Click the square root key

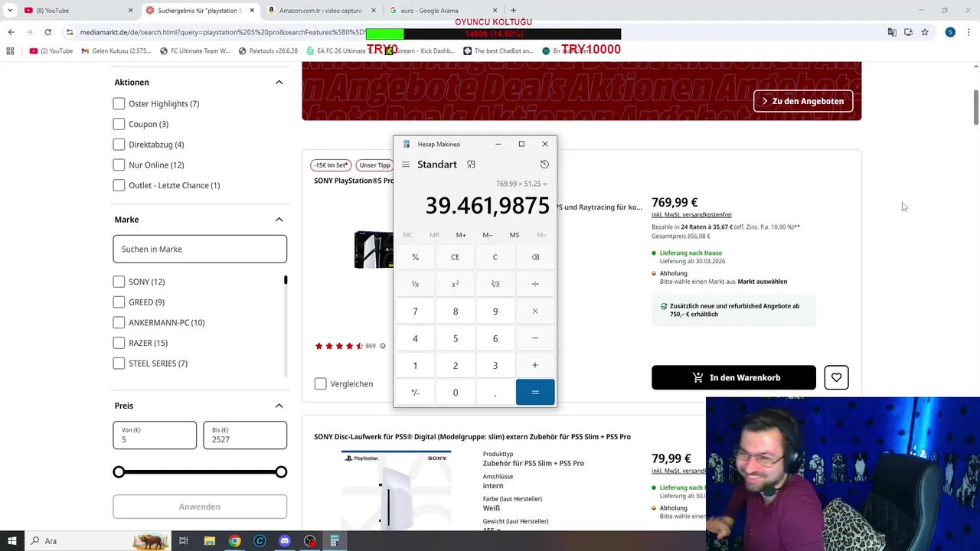click(x=495, y=284)
